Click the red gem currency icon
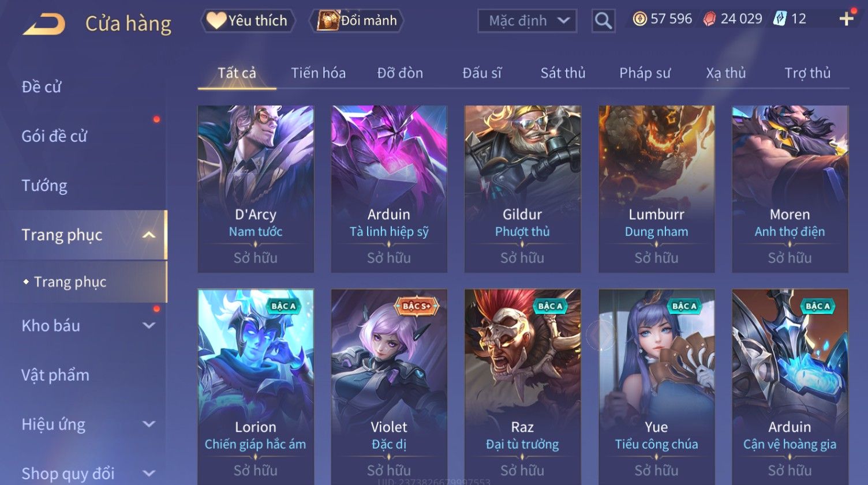Viewport: 868px width, 485px height. point(709,19)
